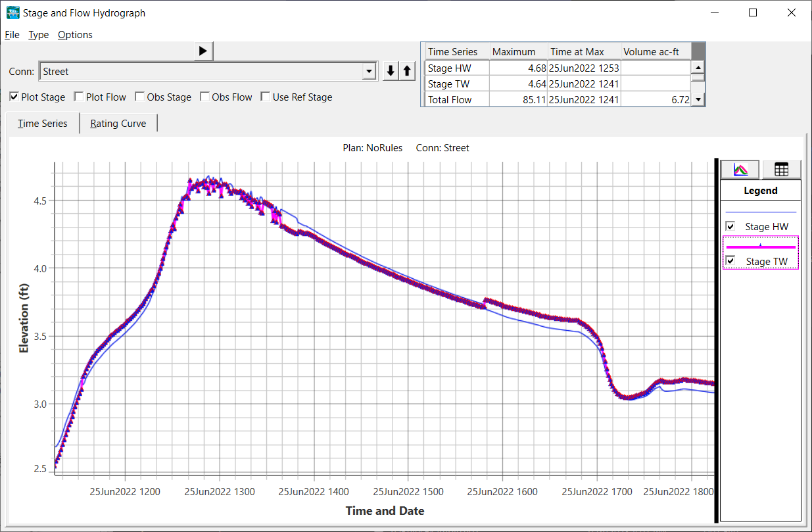812x532 pixels.
Task: Check the Use Ref Stage option
Action: (x=266, y=97)
